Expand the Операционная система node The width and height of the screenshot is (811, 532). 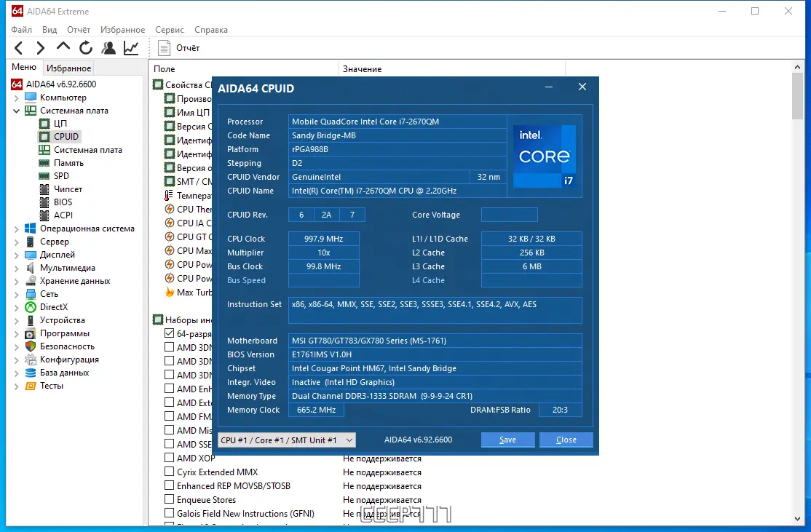pos(16,229)
